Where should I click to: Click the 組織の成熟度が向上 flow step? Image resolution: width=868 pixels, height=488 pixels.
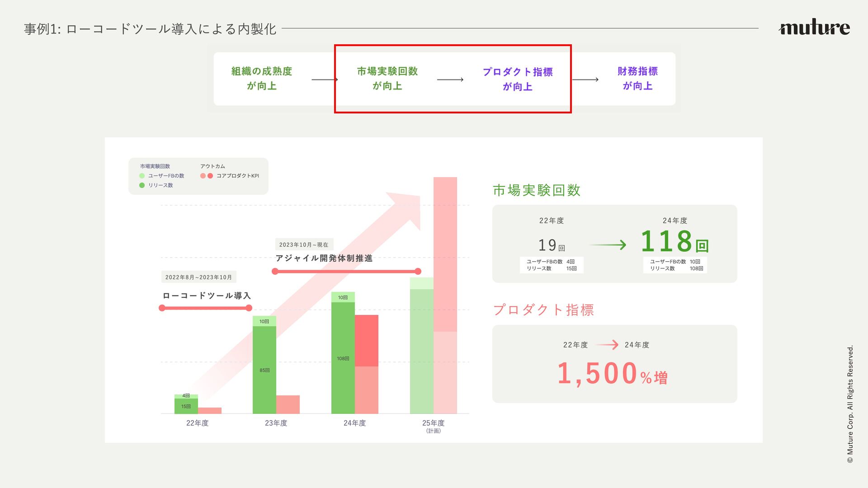tap(262, 79)
